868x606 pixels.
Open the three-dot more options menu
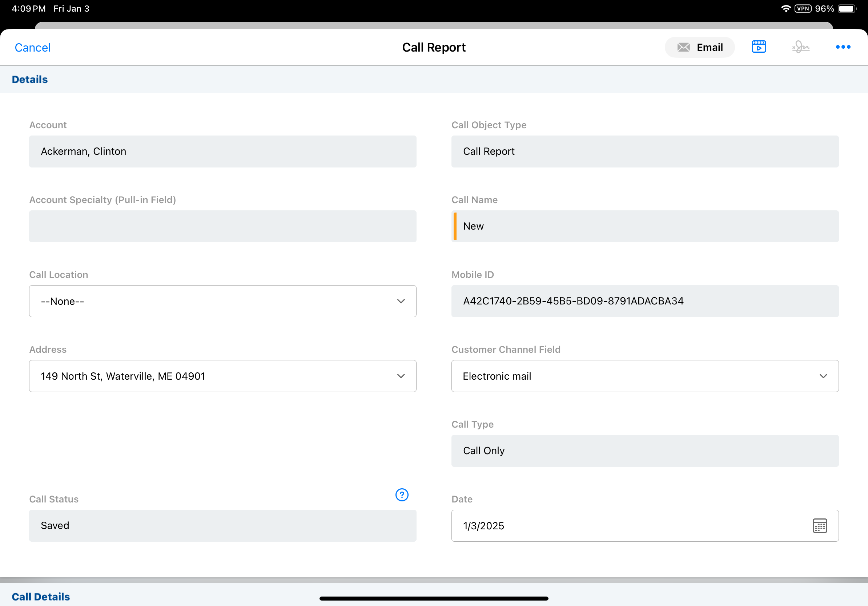tap(843, 47)
